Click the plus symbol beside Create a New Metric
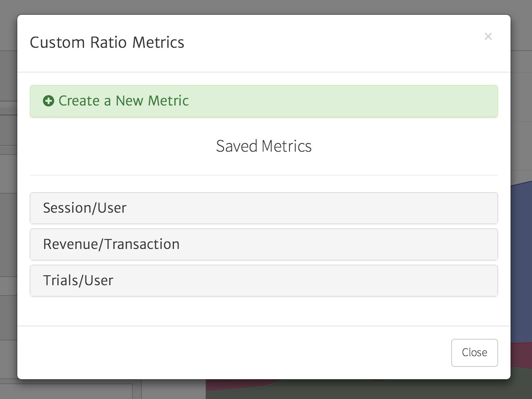The height and width of the screenshot is (399, 532). coord(49,101)
